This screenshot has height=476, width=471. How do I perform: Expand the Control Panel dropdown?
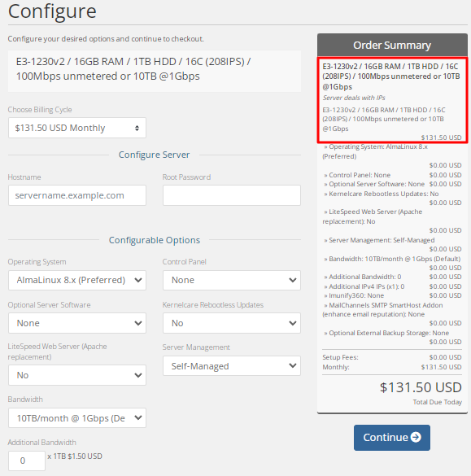coord(232,280)
